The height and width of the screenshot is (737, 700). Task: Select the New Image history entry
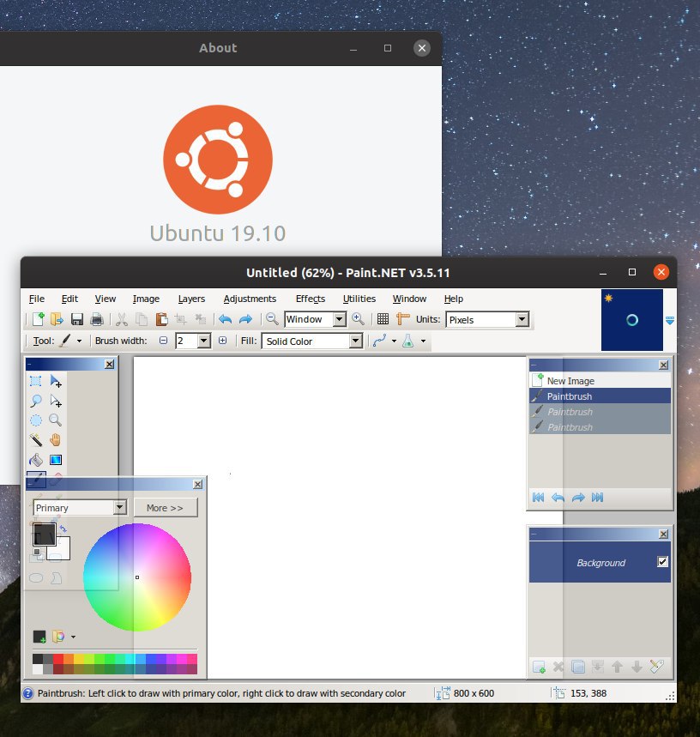point(600,381)
